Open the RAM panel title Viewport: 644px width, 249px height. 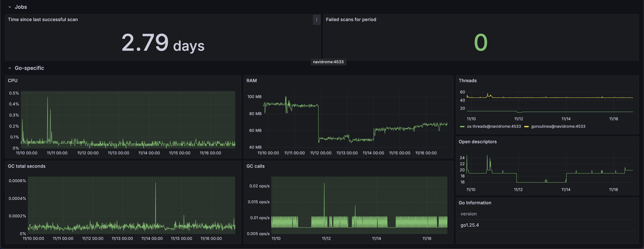tap(252, 80)
